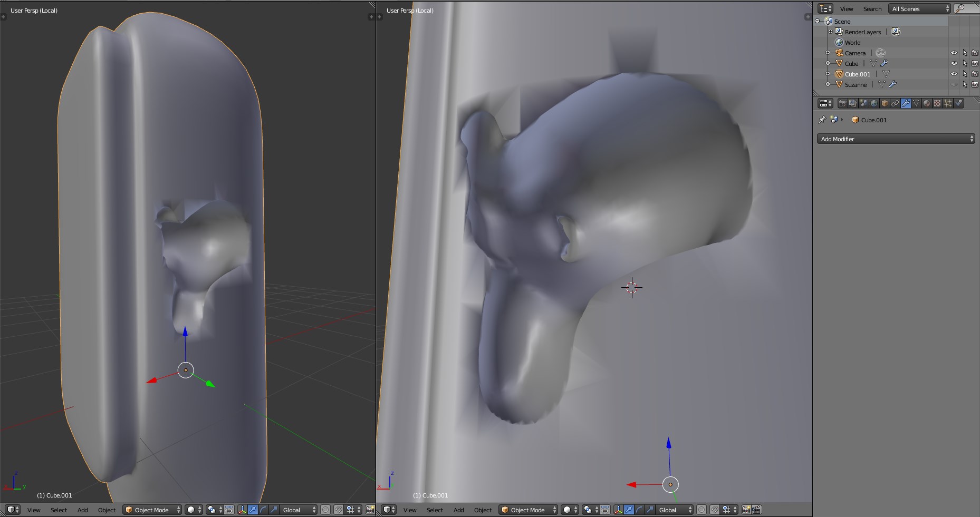Screen dimensions: 980x517
Task: Select scale manipulator in right viewport header
Action: (650, 510)
